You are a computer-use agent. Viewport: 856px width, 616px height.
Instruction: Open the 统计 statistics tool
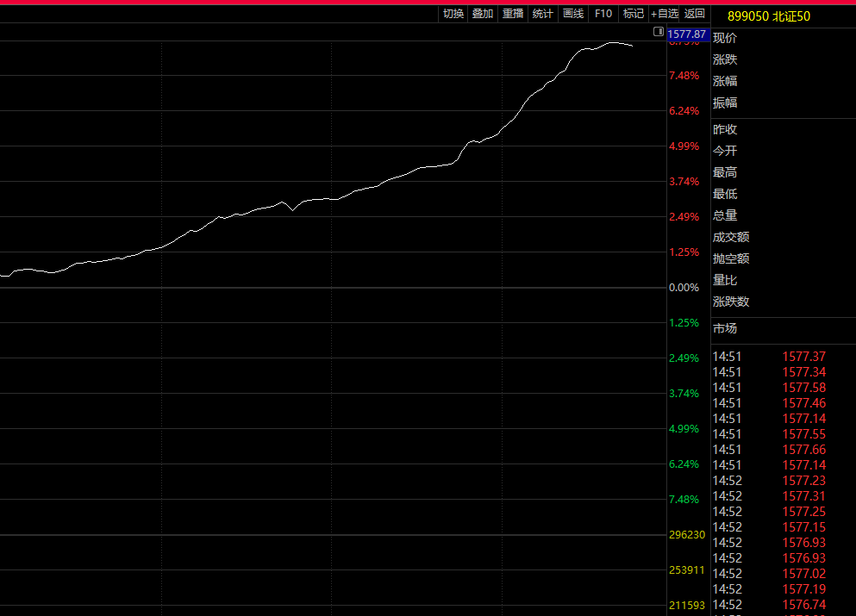(x=542, y=14)
